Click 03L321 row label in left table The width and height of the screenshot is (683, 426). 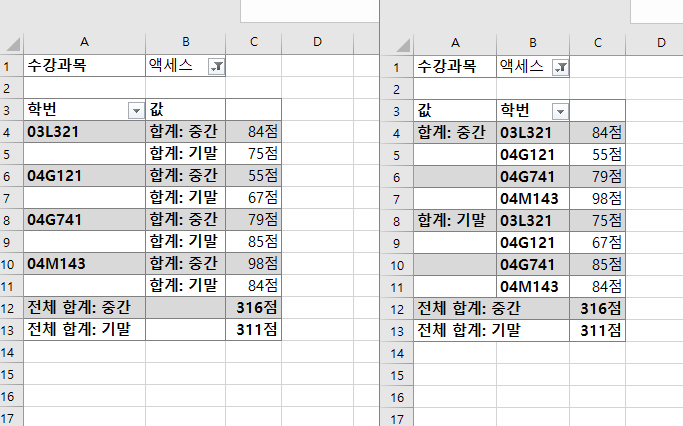tap(84, 131)
